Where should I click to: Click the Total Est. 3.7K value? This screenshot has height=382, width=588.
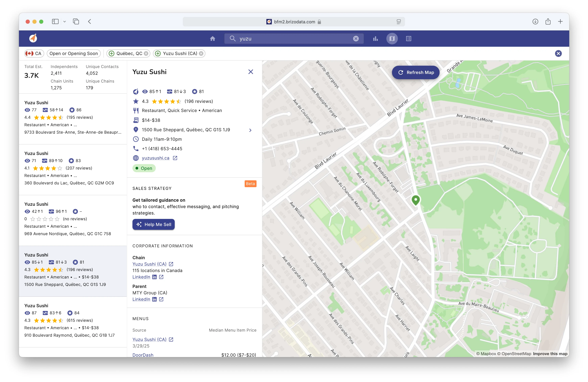point(32,75)
